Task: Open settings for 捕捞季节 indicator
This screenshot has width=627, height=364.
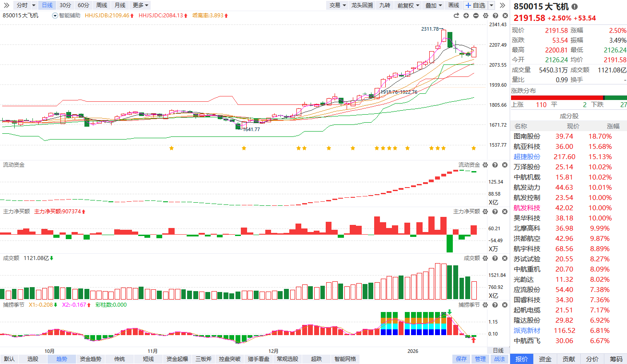Action: pyautogui.click(x=485, y=305)
